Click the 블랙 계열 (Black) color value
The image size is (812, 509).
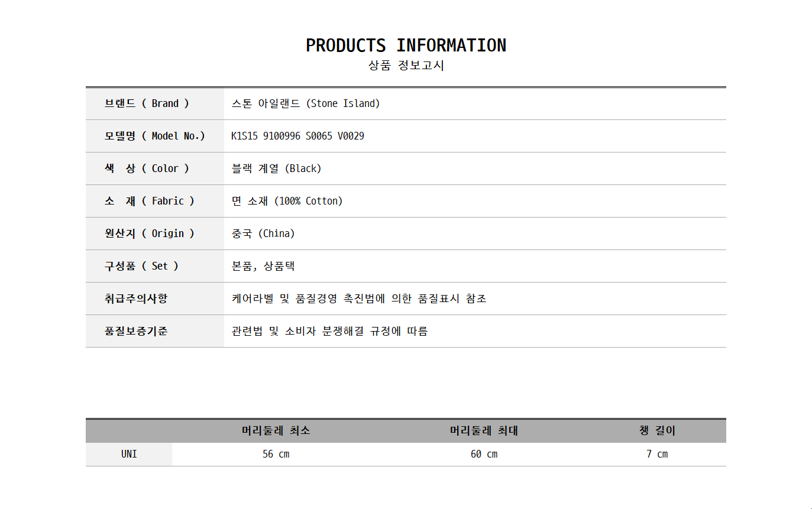[276, 168]
